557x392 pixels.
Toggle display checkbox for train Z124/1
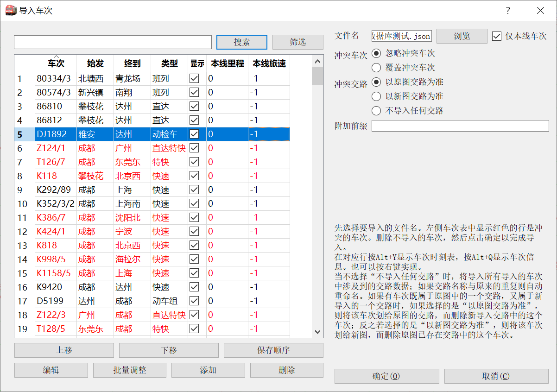click(x=194, y=148)
